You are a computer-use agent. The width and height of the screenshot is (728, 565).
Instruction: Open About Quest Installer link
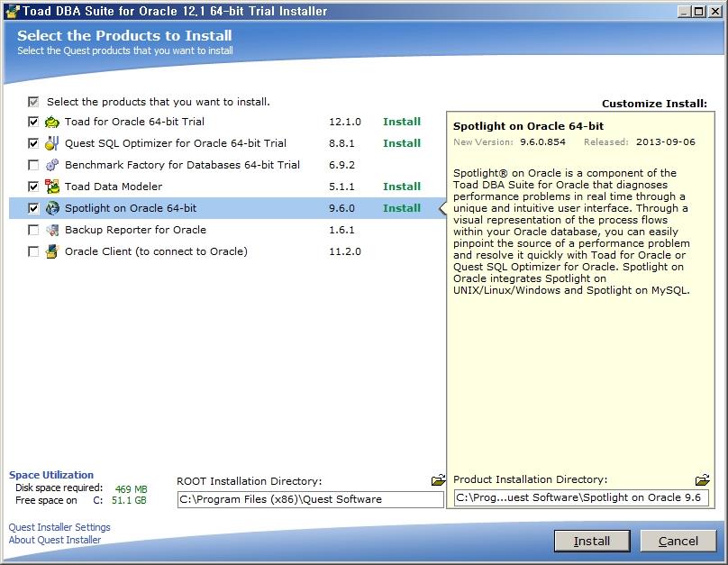(x=55, y=540)
